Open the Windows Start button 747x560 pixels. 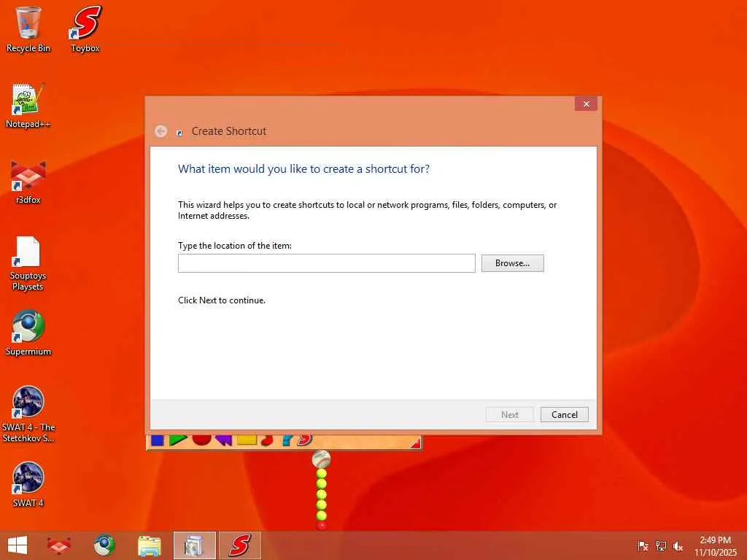point(18,545)
